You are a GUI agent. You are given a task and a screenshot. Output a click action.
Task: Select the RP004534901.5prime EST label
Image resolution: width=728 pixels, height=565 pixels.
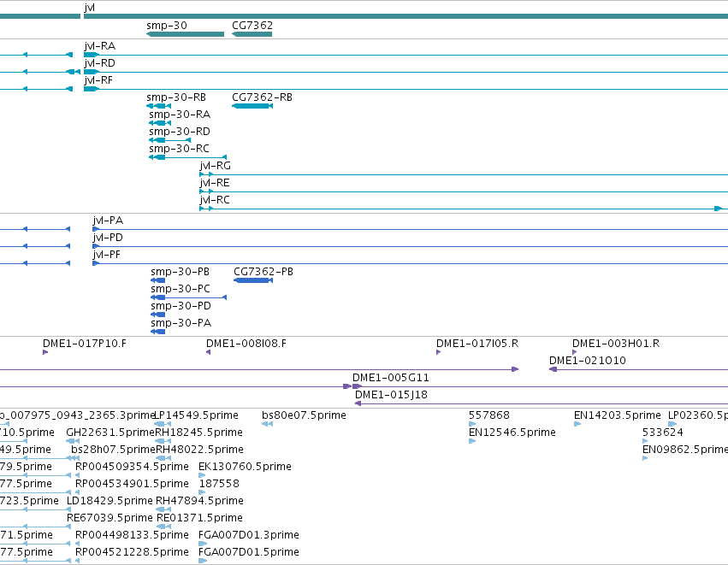pos(132,485)
